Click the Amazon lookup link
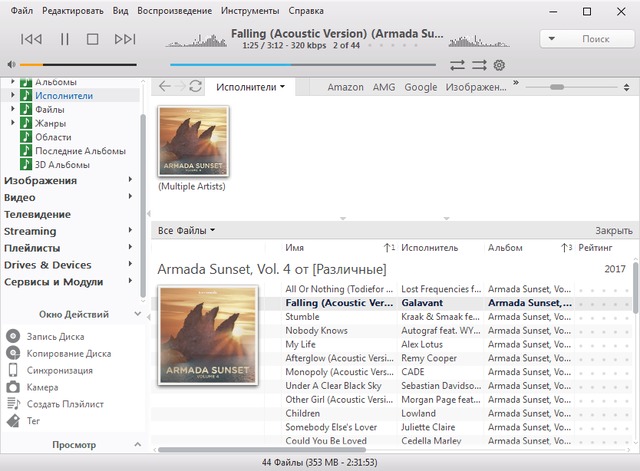 pos(345,87)
